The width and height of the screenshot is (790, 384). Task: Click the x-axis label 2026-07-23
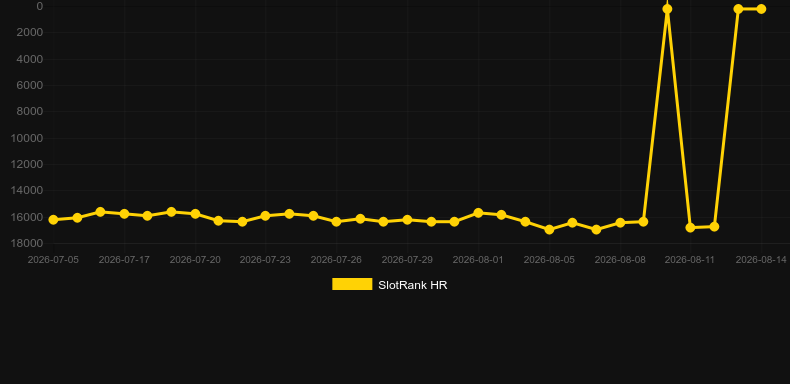265,260
